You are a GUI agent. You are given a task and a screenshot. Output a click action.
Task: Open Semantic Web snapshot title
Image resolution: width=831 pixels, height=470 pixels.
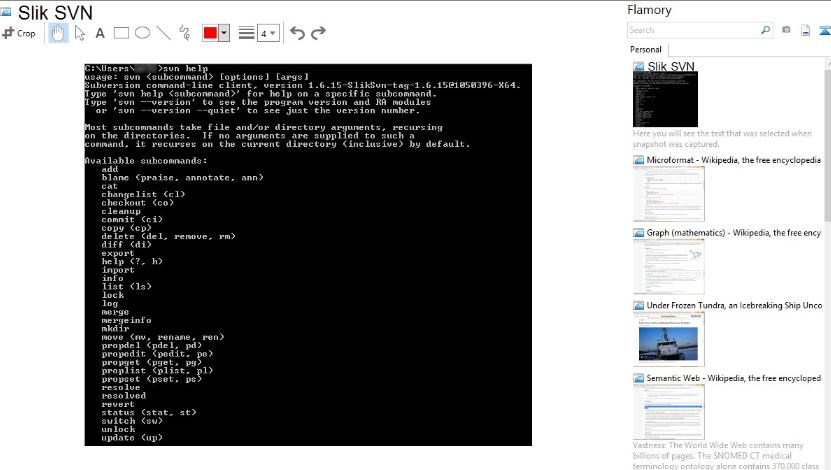pos(733,378)
